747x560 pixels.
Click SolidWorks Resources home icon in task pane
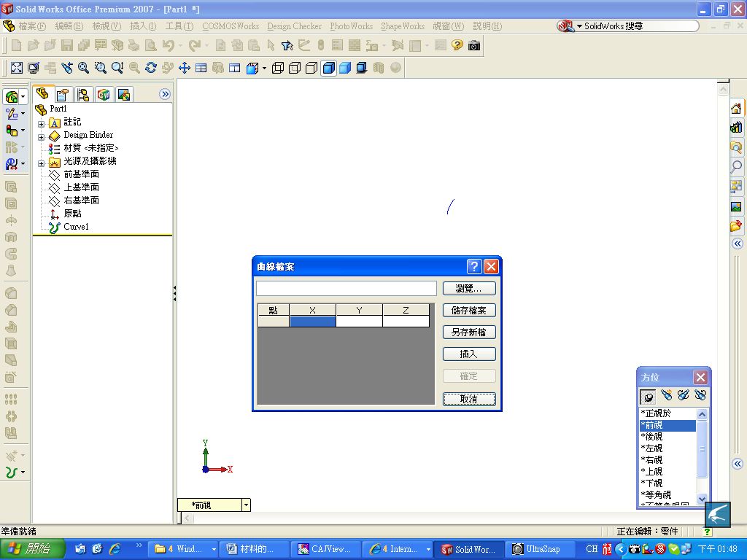click(736, 109)
